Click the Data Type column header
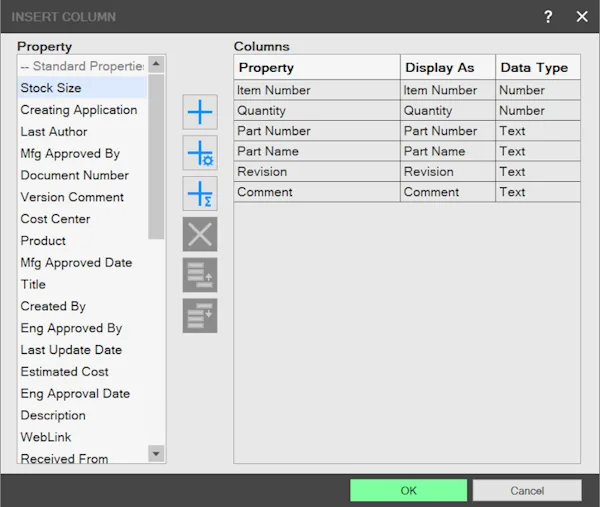The height and width of the screenshot is (507, 600). coord(538,67)
